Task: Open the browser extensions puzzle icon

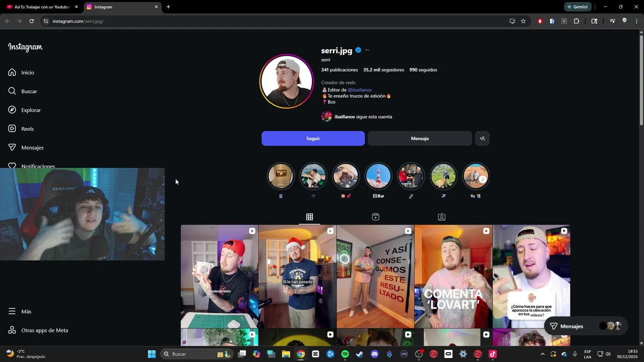Action: (577, 21)
